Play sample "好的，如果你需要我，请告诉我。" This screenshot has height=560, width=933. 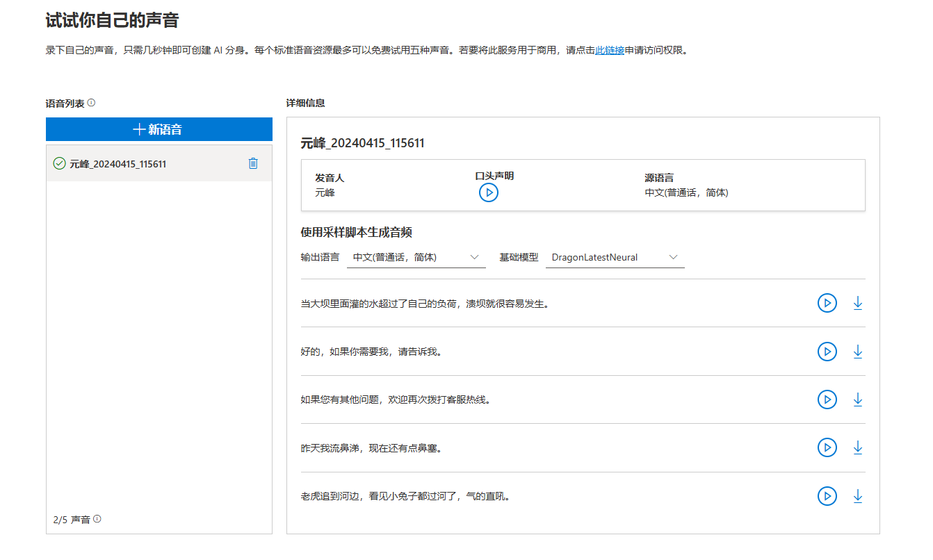[827, 352]
